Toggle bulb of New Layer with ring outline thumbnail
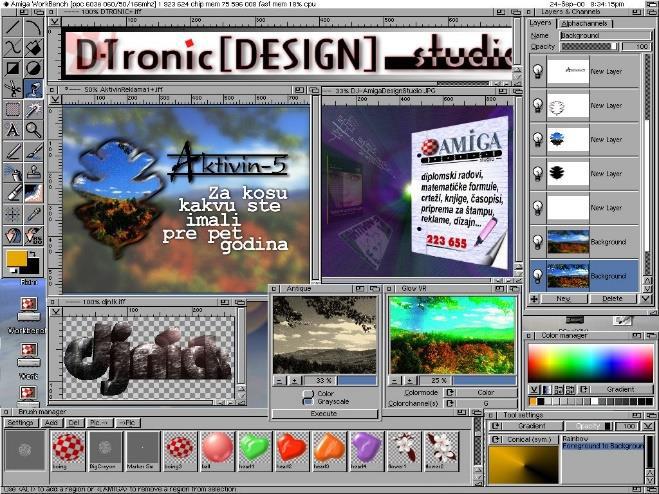The image size is (659, 494). [538, 106]
